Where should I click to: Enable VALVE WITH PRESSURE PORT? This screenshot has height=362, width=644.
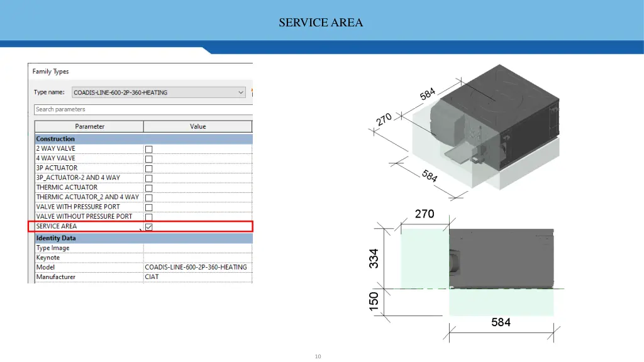[148, 206]
